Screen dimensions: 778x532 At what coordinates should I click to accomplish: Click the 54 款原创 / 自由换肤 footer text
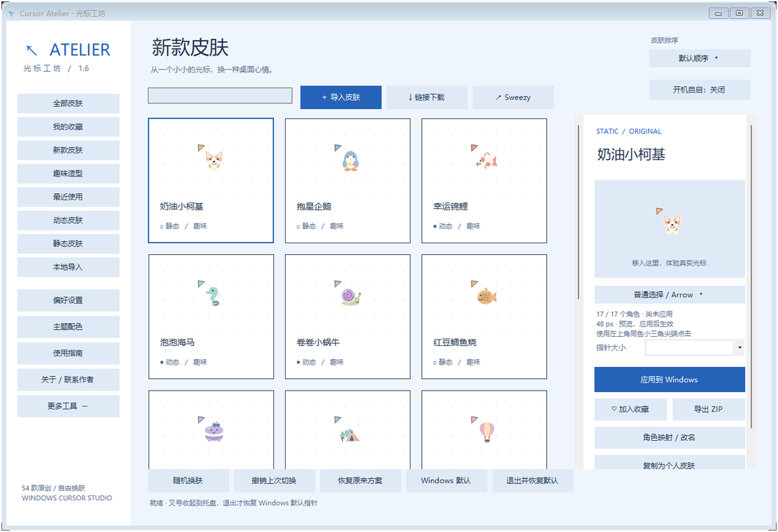pyautogui.click(x=54, y=487)
